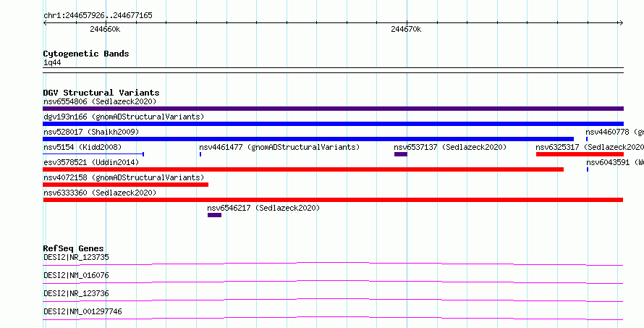644x328 pixels.
Task: Select the DESI2|NM_001297746 magenta transcript line
Action: tap(333, 318)
